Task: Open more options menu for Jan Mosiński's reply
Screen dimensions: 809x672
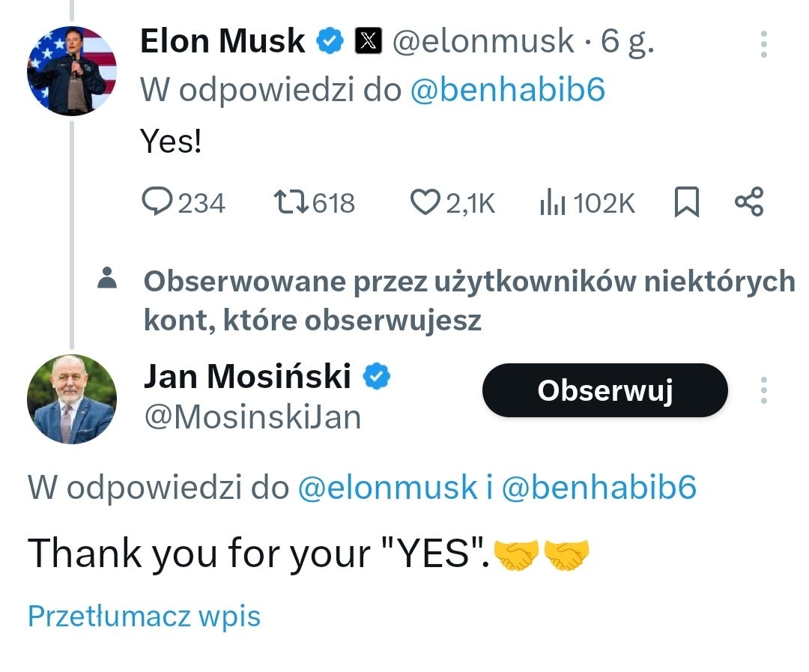Action: coord(764,390)
